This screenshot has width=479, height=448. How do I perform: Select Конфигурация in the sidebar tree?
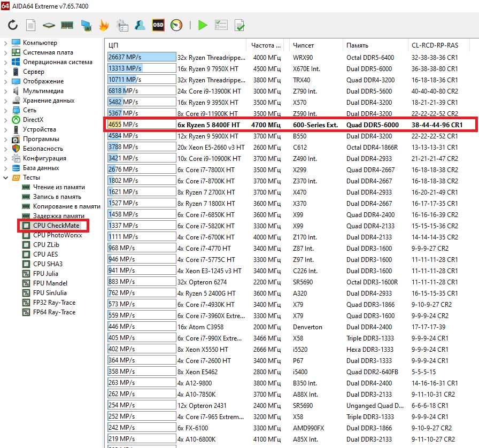point(44,158)
